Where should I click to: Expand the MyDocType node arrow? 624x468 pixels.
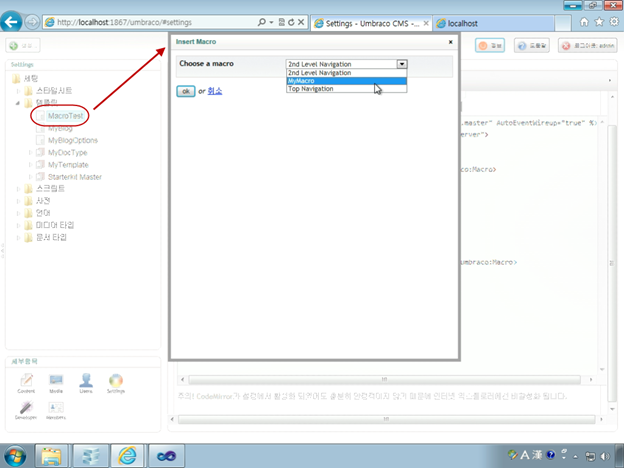click(x=30, y=152)
